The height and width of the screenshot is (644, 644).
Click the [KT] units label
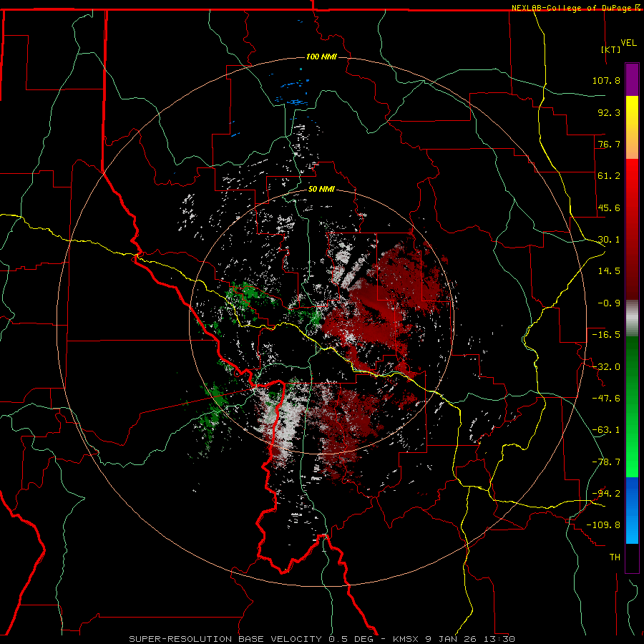(x=611, y=49)
